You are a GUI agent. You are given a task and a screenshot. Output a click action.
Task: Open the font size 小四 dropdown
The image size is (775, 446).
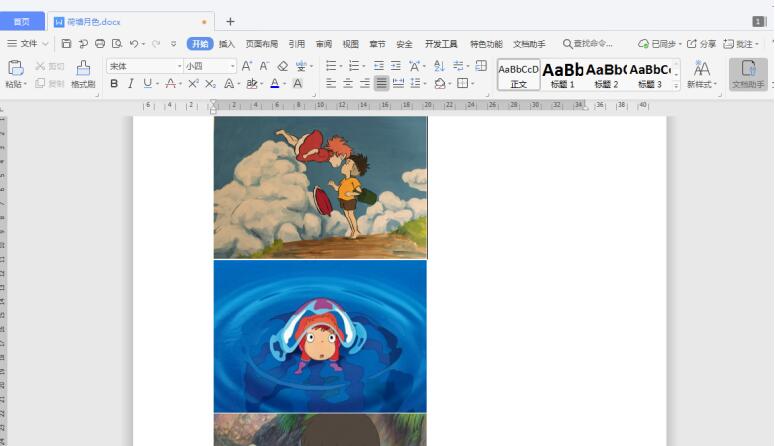click(232, 66)
